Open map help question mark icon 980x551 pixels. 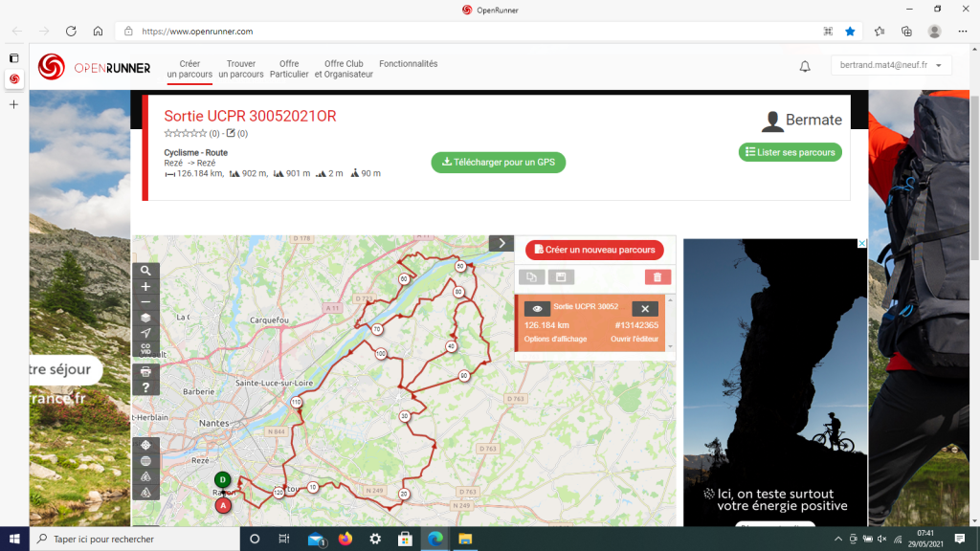pyautogui.click(x=145, y=387)
